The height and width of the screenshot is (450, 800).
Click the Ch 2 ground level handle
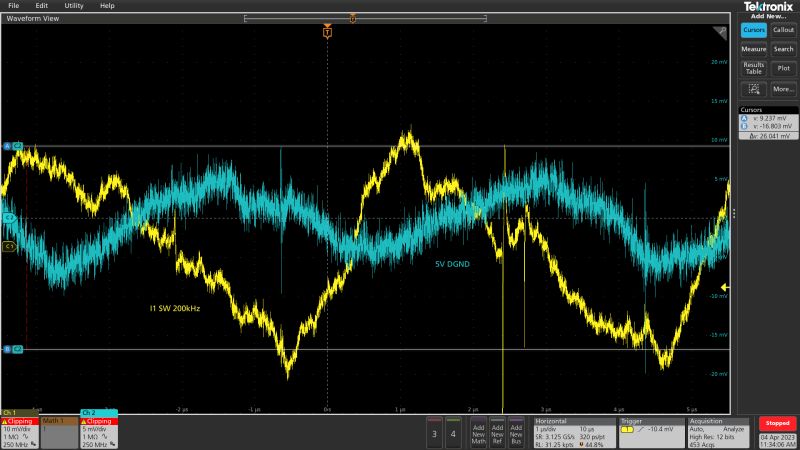[x=9, y=218]
